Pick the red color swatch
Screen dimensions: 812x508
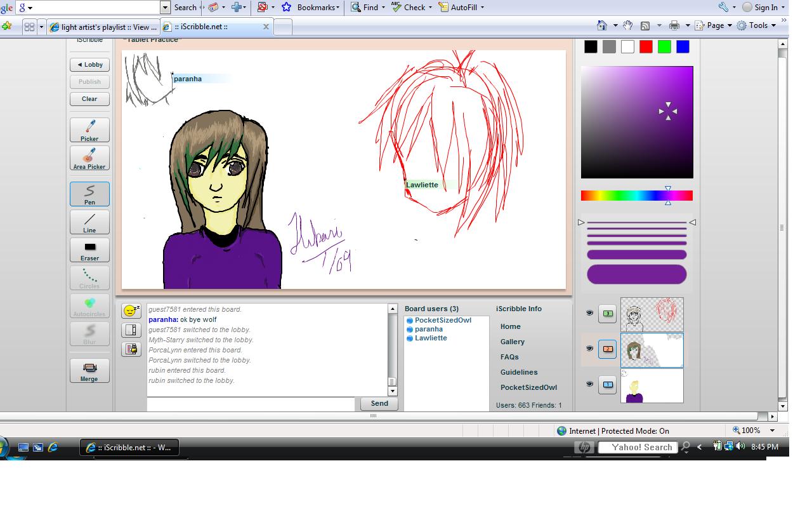646,46
